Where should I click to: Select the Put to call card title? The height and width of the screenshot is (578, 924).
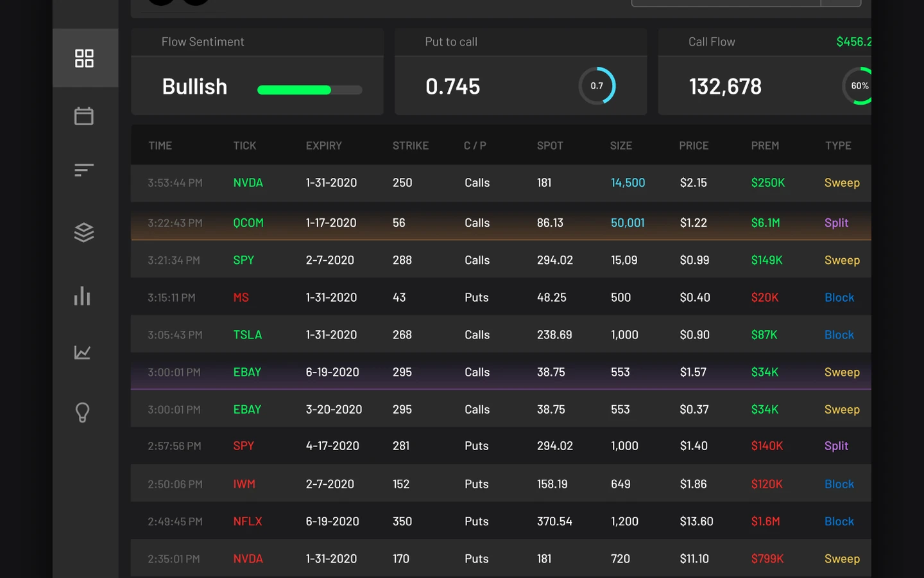coord(451,42)
